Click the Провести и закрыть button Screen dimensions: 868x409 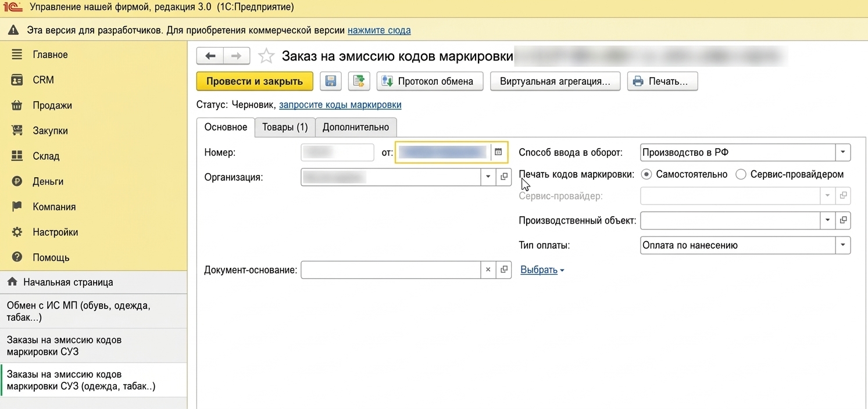point(255,81)
